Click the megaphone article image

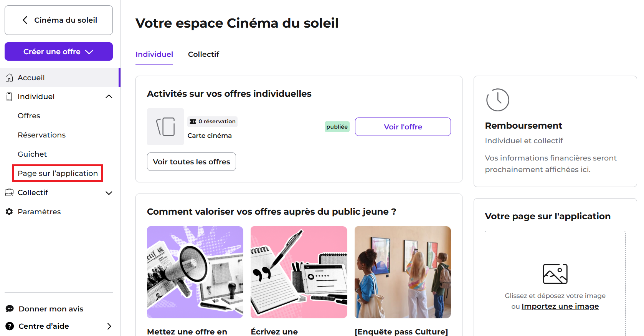pyautogui.click(x=195, y=272)
